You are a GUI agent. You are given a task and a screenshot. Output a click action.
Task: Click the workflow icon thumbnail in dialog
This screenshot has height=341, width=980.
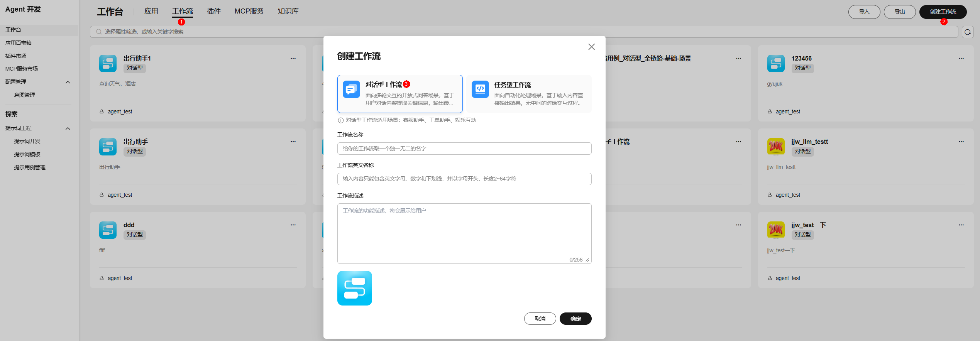tap(354, 288)
